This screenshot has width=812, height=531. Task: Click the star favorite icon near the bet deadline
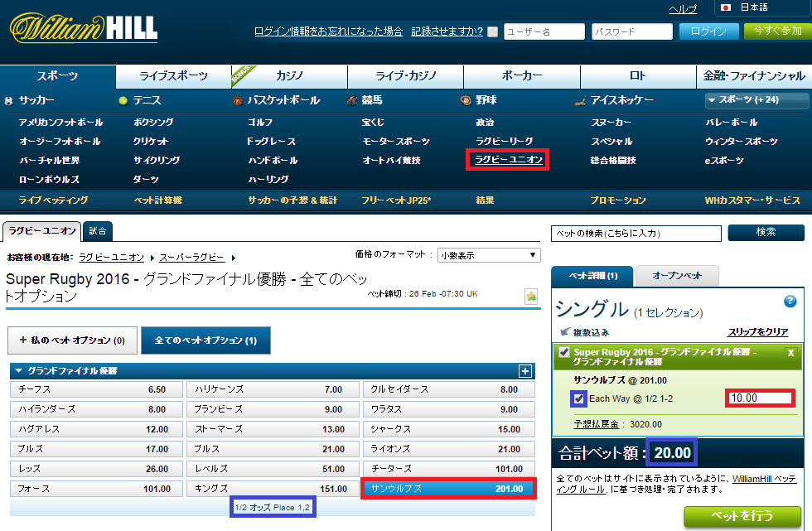point(531,297)
